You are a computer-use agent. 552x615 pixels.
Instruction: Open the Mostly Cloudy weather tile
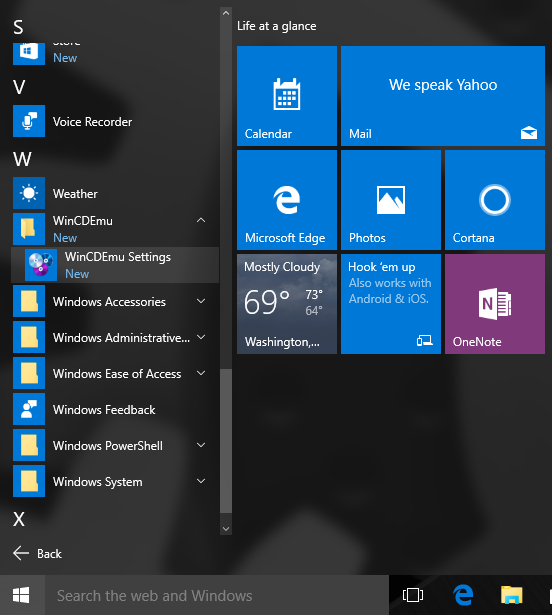287,304
